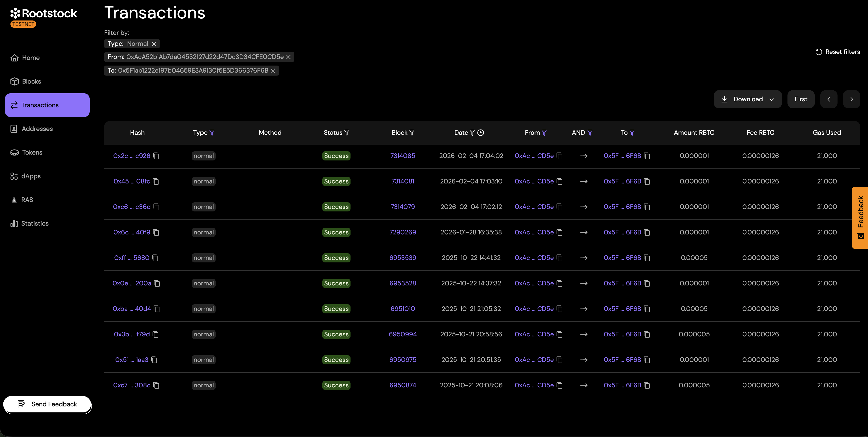Open the Date column time filter
Image resolution: width=868 pixels, height=437 pixels.
point(481,132)
